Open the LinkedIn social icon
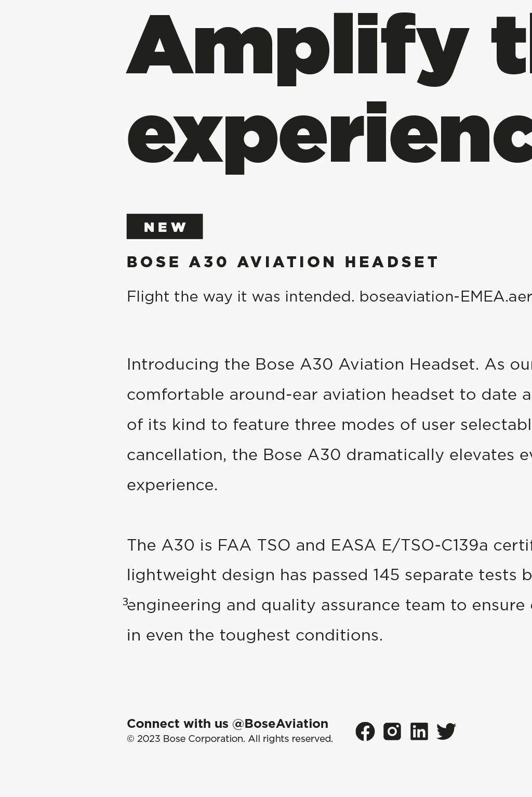This screenshot has height=797, width=532. point(419,731)
